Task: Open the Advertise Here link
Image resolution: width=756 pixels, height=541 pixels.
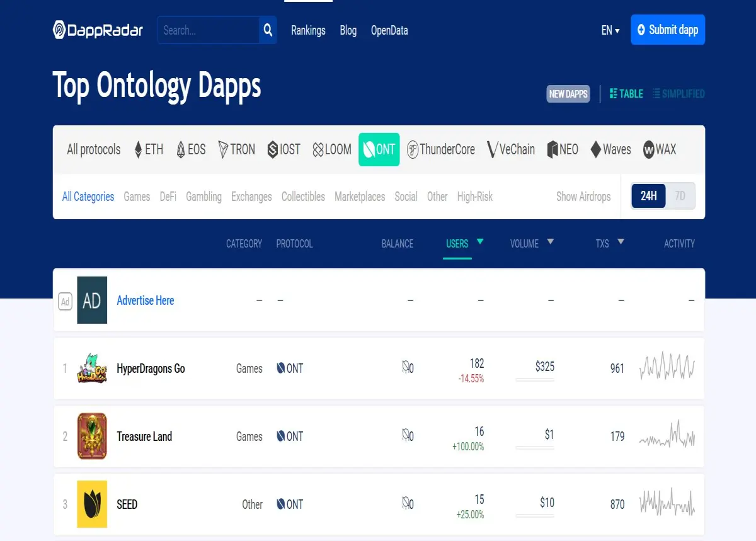Action: coord(146,300)
